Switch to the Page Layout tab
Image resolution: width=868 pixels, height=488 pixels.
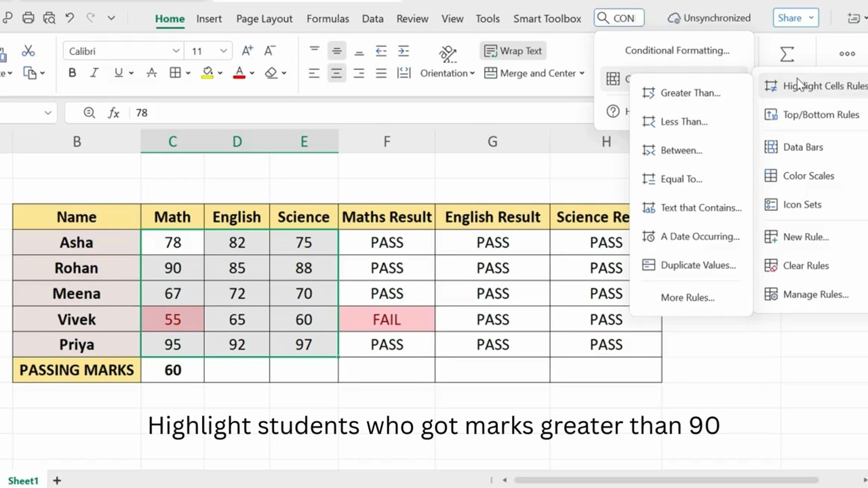click(264, 18)
